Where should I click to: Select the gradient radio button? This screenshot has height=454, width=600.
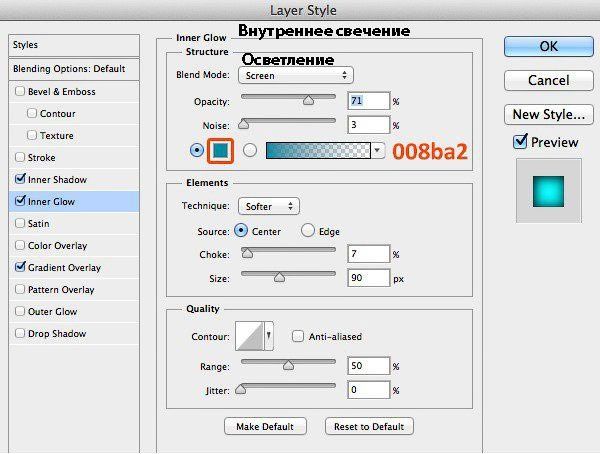[x=250, y=150]
